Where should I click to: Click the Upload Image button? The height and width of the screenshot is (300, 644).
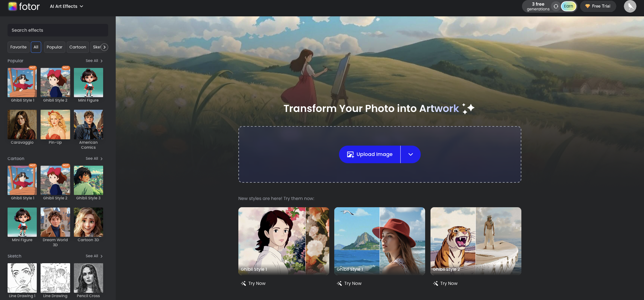pyautogui.click(x=369, y=154)
